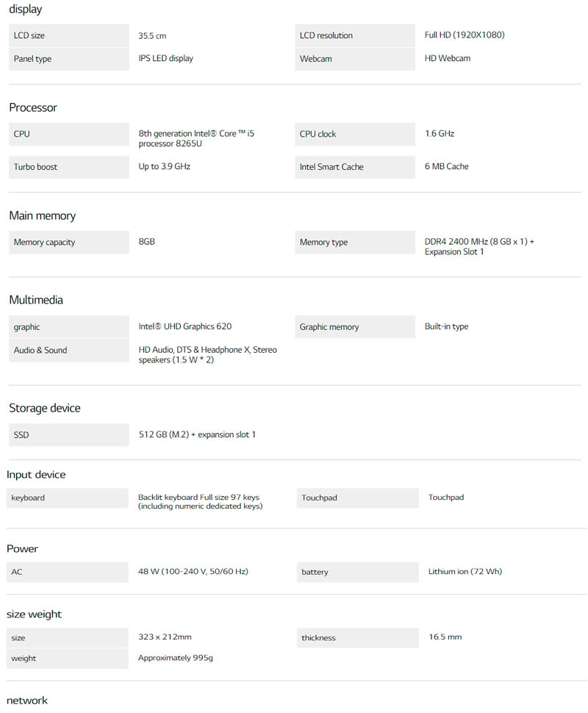Click the SSD label cell
This screenshot has height=713, width=588.
point(68,435)
